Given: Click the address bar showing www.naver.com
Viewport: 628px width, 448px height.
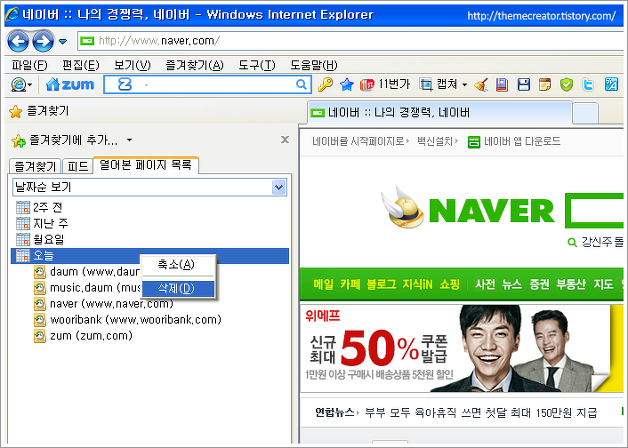Looking at the screenshot, I should (350, 41).
